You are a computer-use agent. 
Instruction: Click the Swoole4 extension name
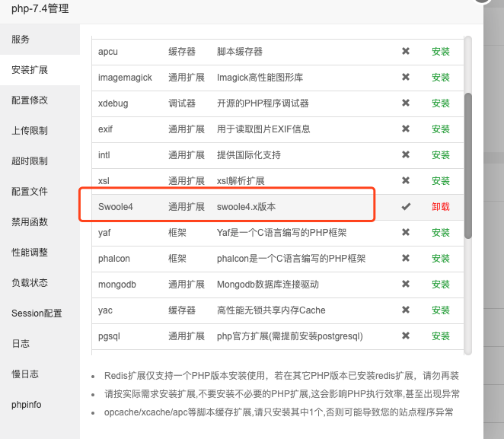116,207
